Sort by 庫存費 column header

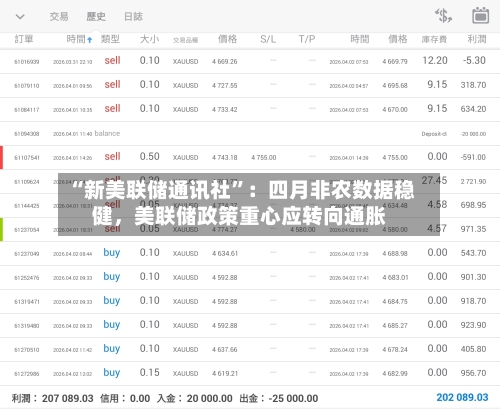coord(434,39)
